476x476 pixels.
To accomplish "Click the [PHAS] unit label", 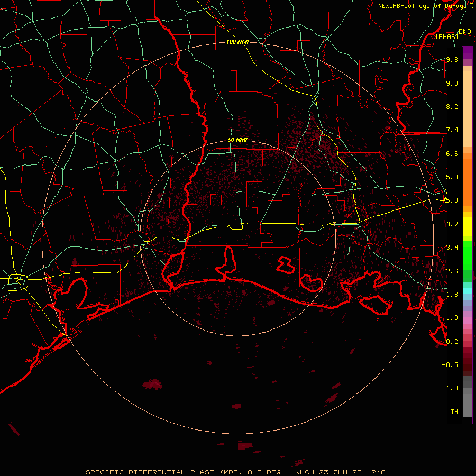I will [447, 36].
